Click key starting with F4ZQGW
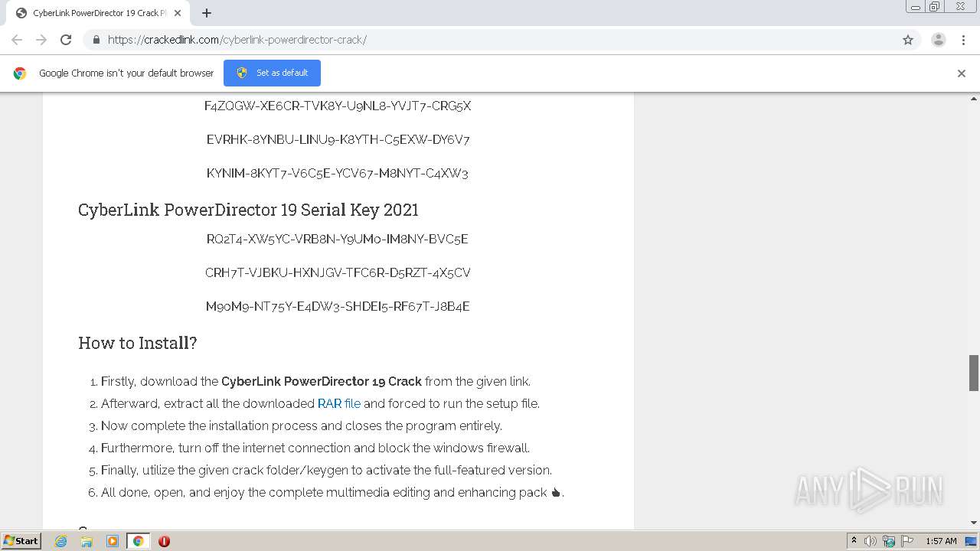This screenshot has height=551, width=980. pyautogui.click(x=338, y=106)
